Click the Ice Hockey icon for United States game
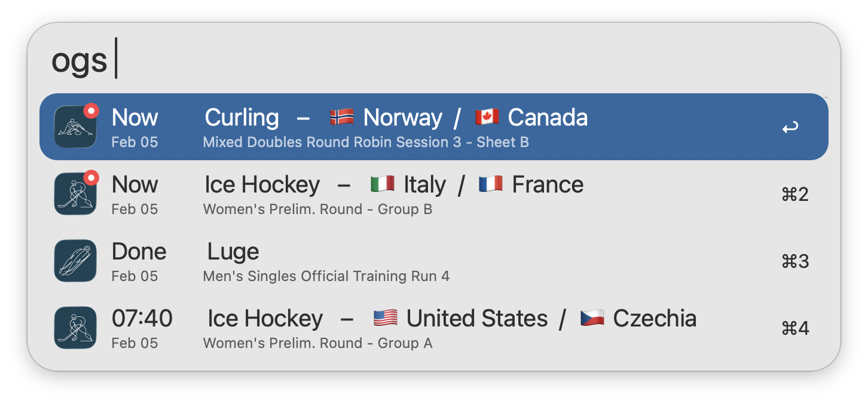This screenshot has width=868, height=403. point(75,328)
